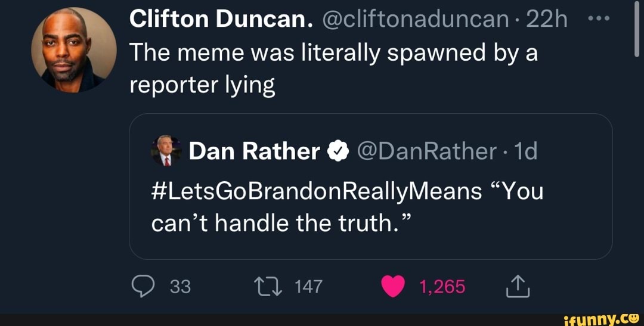Open the #LetsGoBrandonReallyMeans hashtag

317,191
